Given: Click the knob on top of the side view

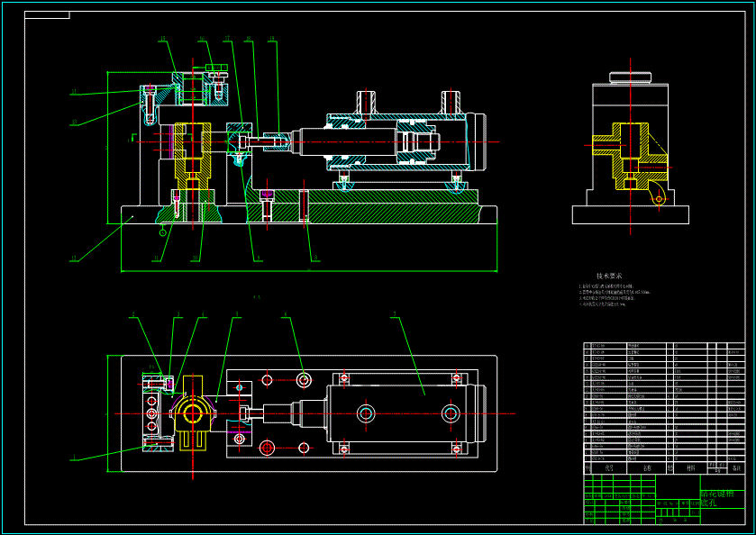Looking at the screenshot, I should point(630,77).
